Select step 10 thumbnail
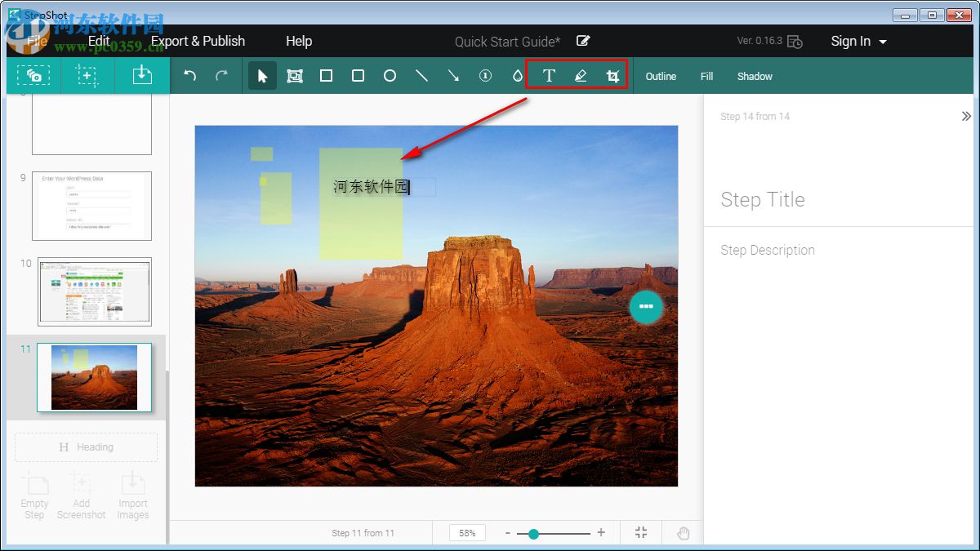This screenshot has height=551, width=980. [94, 291]
